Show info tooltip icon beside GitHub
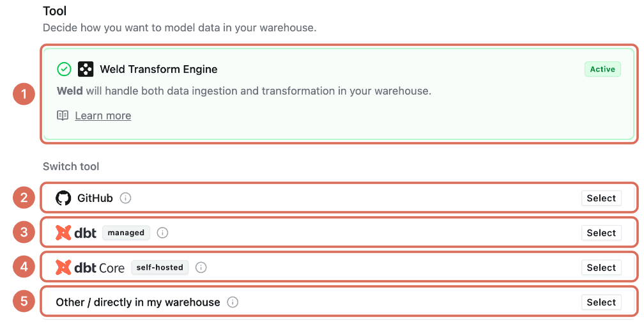 point(125,198)
